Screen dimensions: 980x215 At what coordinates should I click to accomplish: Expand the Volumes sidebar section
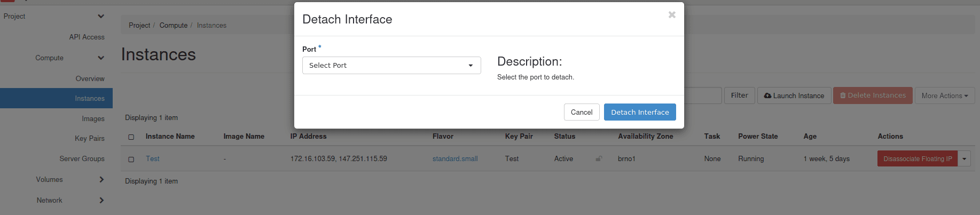pos(101,180)
